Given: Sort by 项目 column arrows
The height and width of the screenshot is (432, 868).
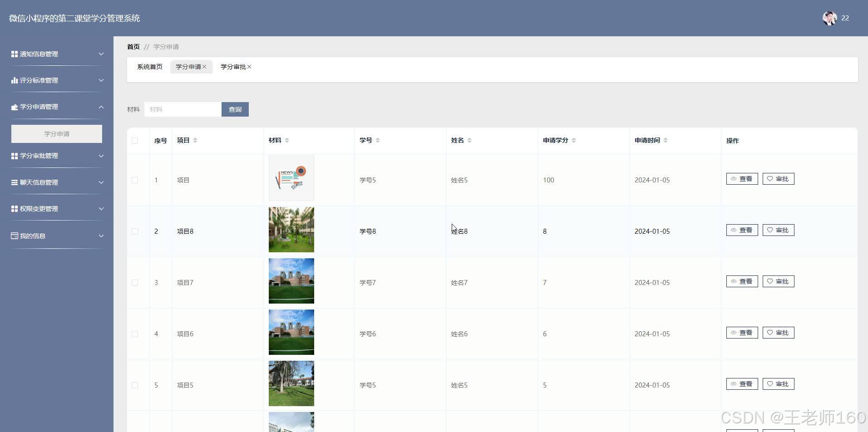Looking at the screenshot, I should pos(195,140).
